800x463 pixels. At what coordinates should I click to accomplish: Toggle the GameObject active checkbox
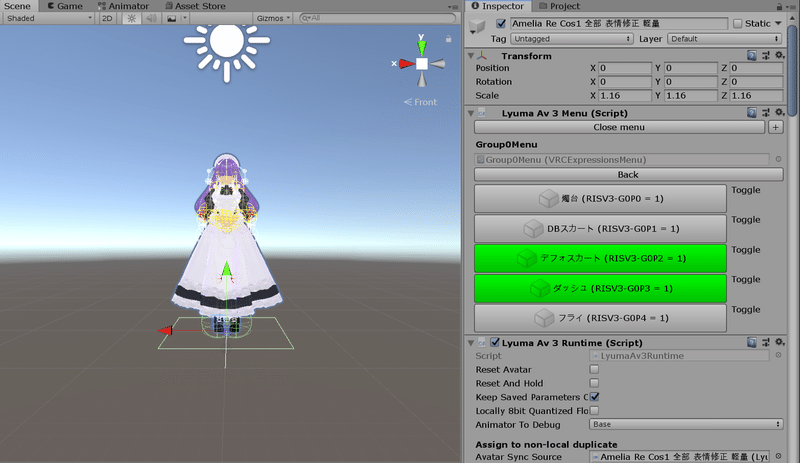(x=501, y=23)
